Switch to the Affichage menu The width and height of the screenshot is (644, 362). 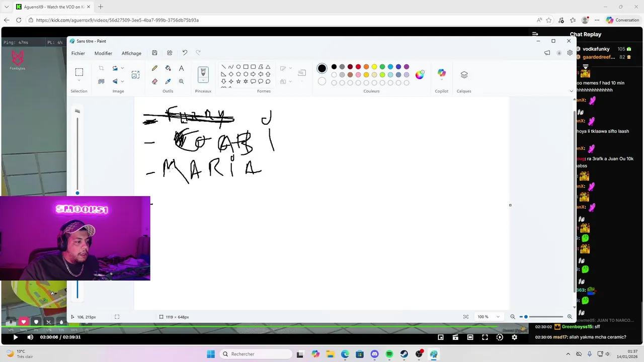tap(131, 53)
